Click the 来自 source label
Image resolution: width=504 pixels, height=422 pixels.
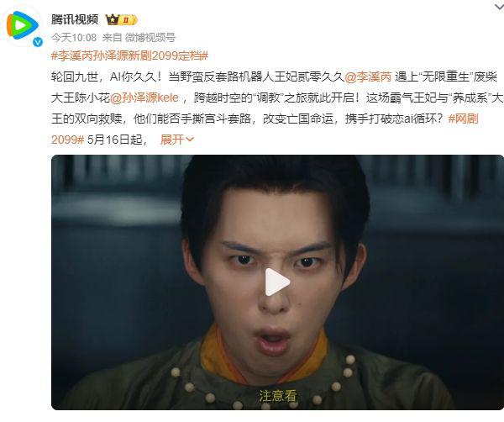[x=112, y=38]
